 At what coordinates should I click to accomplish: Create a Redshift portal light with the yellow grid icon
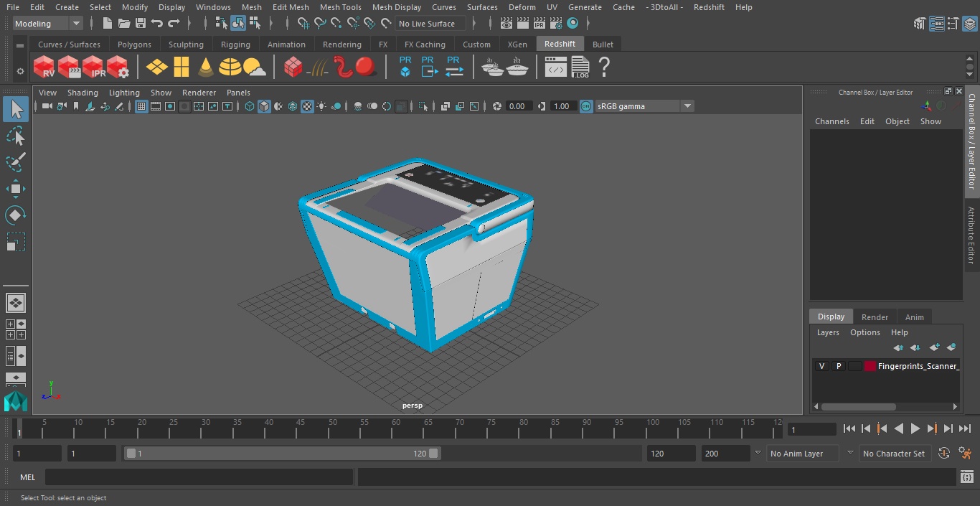click(x=182, y=67)
